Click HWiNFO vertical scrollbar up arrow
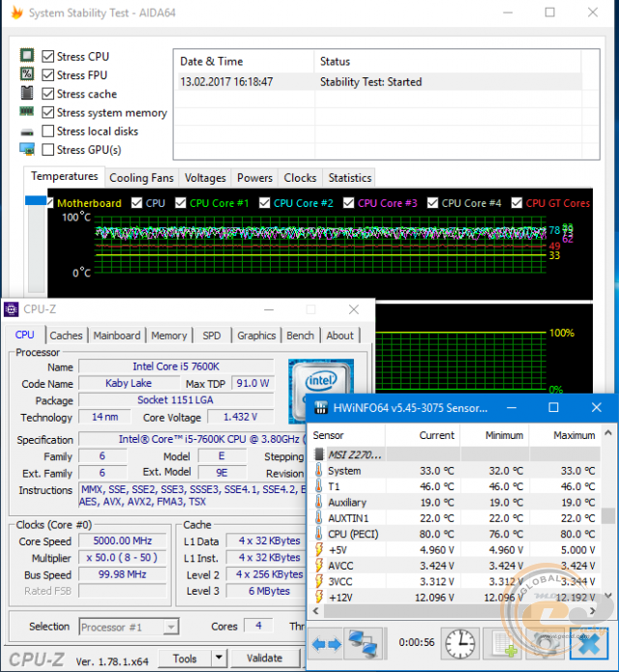Viewport: 619px width, 672px height. (x=607, y=433)
